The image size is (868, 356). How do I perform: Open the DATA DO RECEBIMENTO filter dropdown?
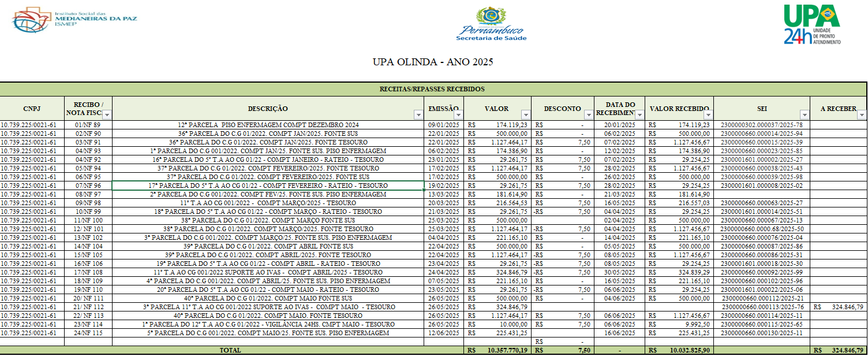click(x=639, y=115)
